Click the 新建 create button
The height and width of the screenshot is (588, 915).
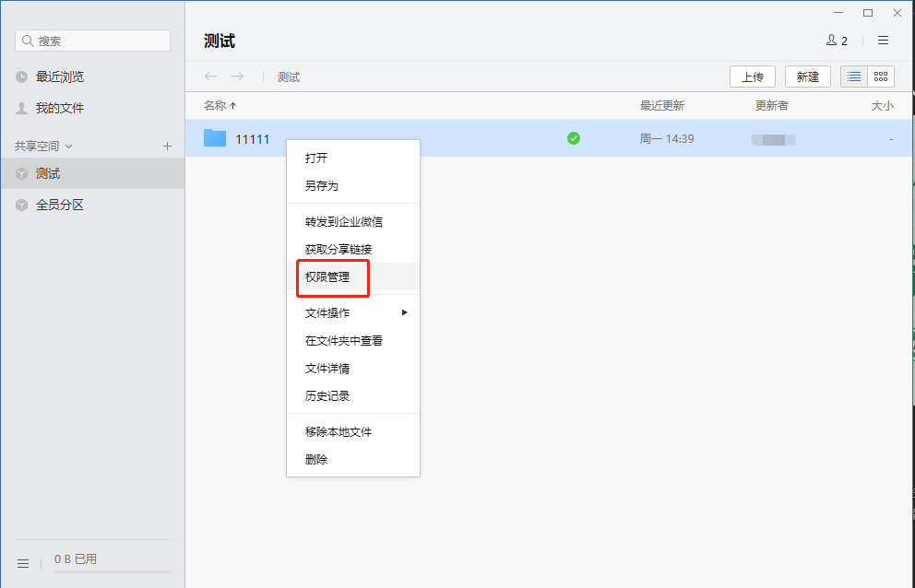[x=808, y=76]
